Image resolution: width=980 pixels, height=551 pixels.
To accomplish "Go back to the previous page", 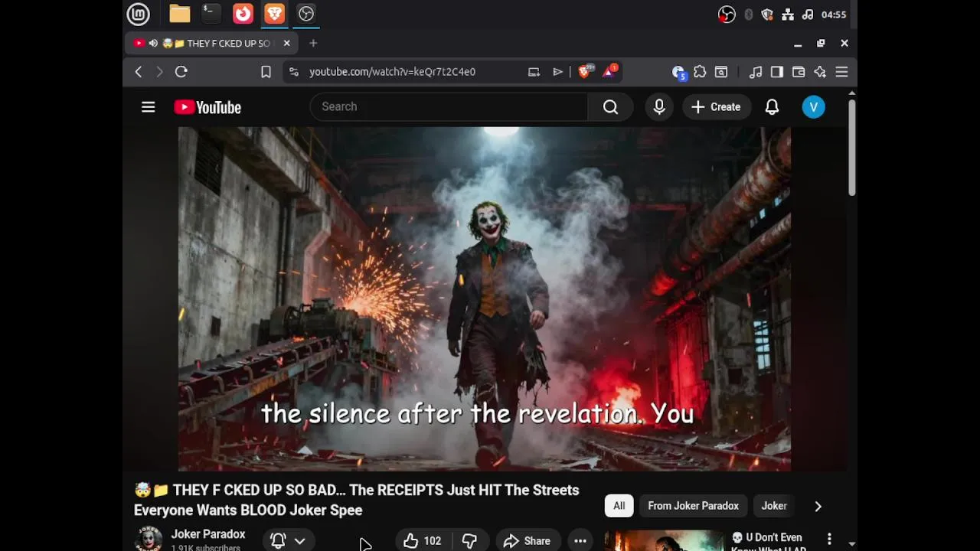I will pos(139,71).
